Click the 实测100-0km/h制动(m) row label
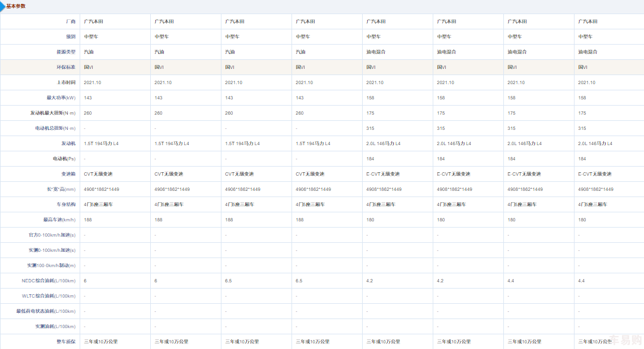The image size is (644, 349). click(x=51, y=265)
